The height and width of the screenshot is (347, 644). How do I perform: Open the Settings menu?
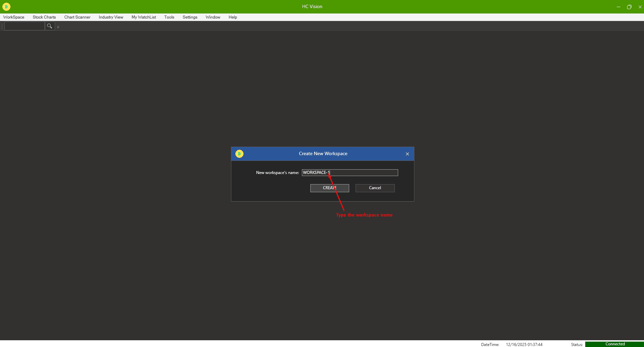coord(190,17)
